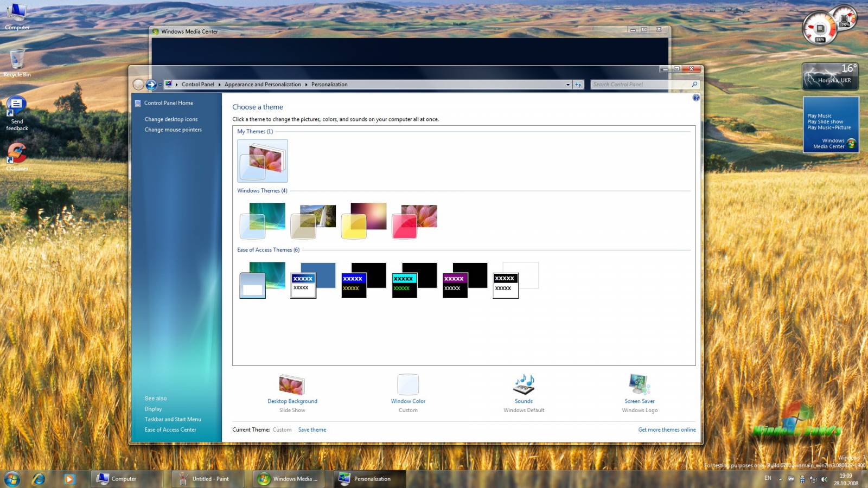Viewport: 868px width, 488px height.
Task: Open Taskbar and Start Menu link
Action: pos(173,419)
